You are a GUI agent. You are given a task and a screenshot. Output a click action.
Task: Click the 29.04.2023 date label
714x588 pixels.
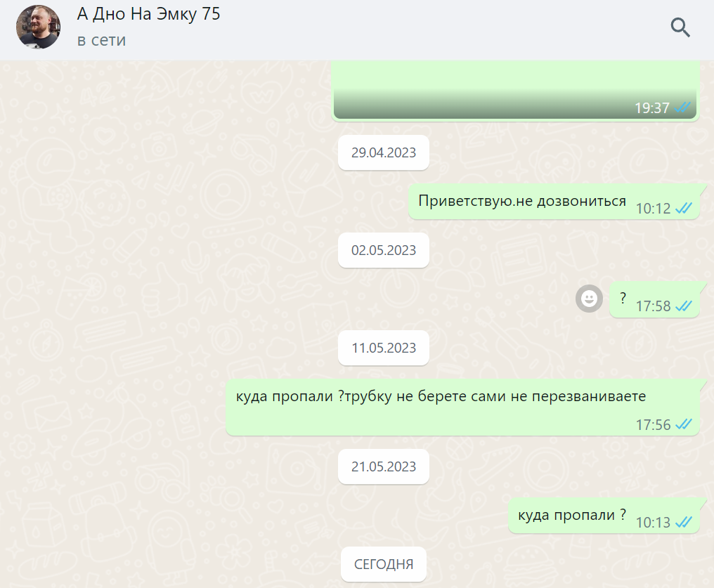click(x=384, y=152)
